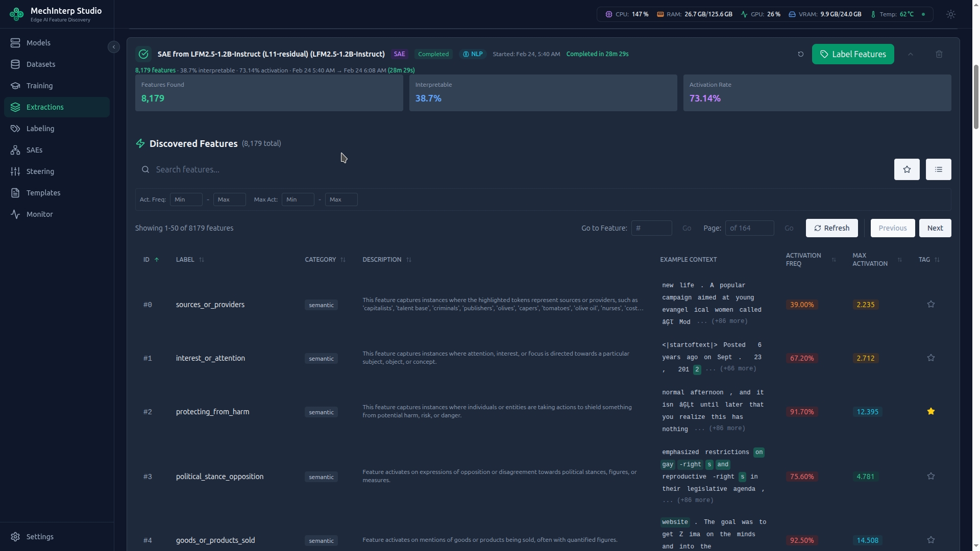This screenshot has height=551, width=980.
Task: Toggle the favorites-only star filter button
Action: pos(907,169)
